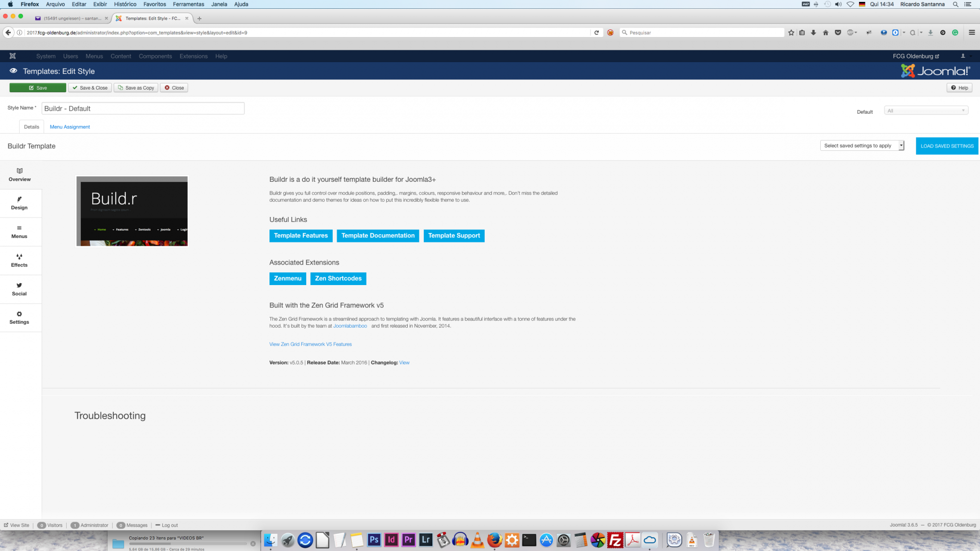
Task: Open the Social settings panel
Action: coord(20,289)
